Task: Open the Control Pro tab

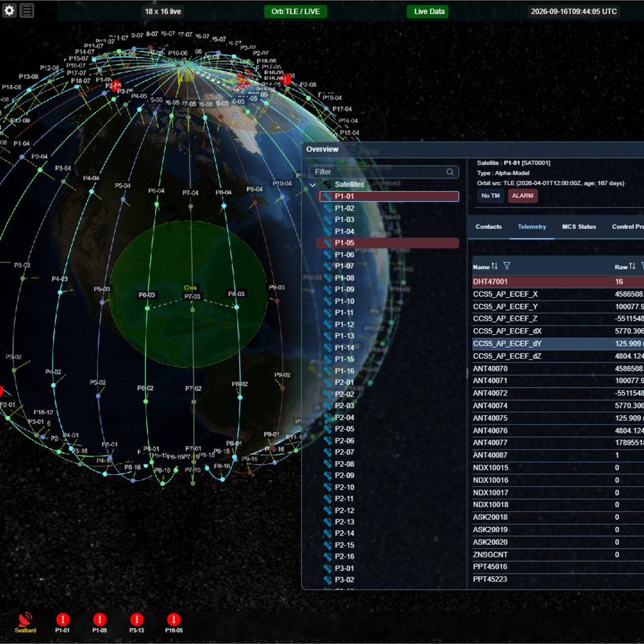Action: (x=628, y=227)
